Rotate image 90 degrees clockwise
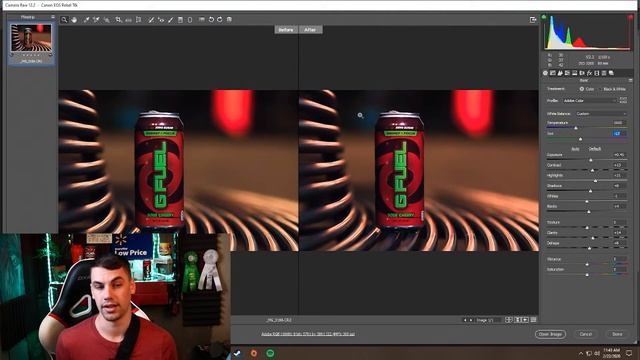Screen dimensions: 640x360 pos(220,20)
